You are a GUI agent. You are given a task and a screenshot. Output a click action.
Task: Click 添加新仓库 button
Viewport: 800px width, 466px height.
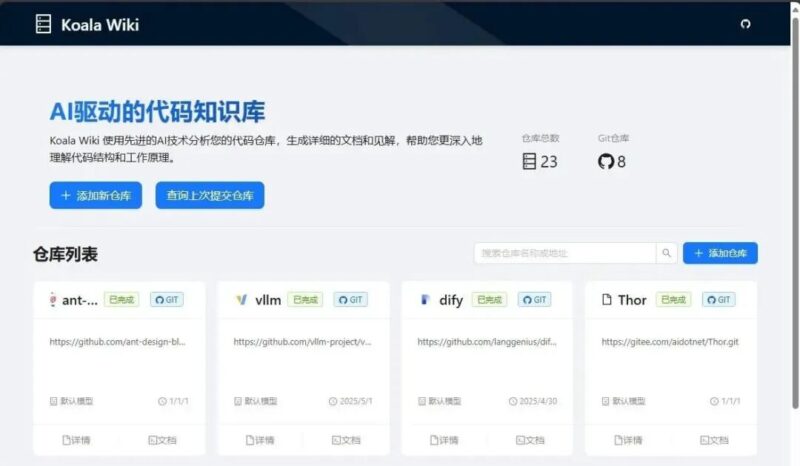pos(95,195)
